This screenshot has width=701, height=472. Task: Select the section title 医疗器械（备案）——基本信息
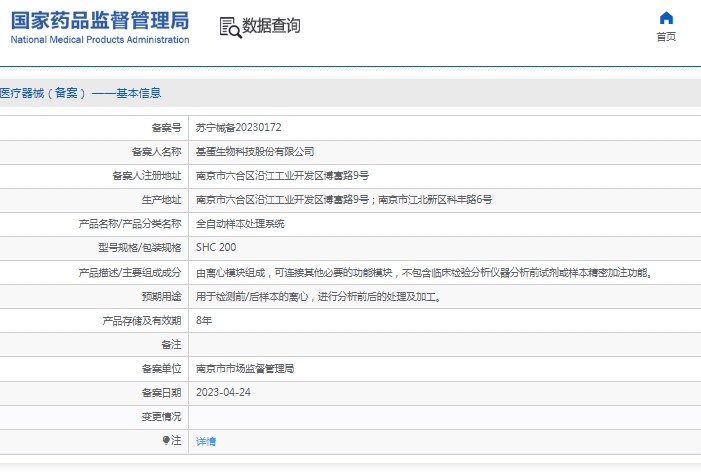coord(80,93)
